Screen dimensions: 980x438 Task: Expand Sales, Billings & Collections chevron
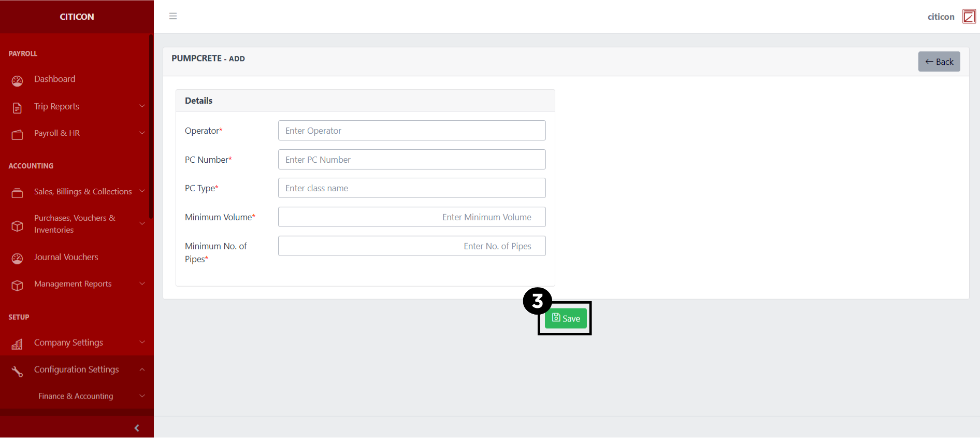(x=142, y=191)
